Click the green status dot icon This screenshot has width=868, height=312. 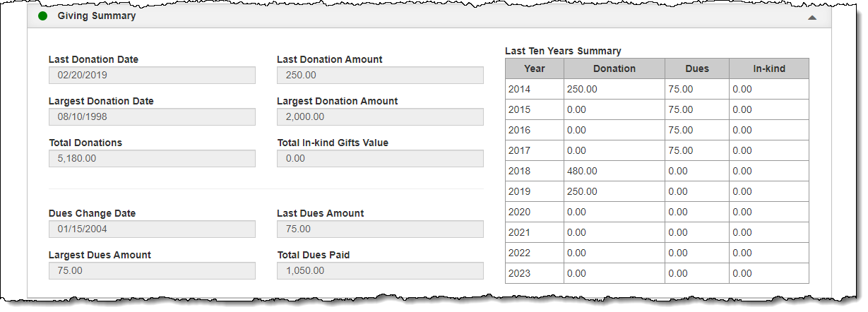click(42, 16)
